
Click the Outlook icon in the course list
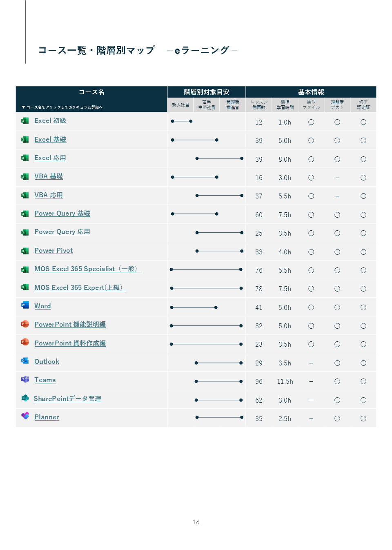click(25, 361)
